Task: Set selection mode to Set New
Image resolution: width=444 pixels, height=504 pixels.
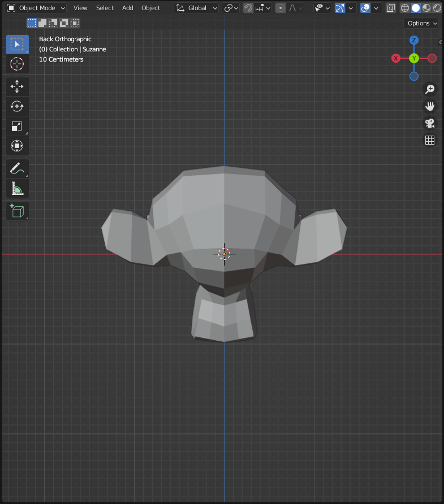Action: point(32,23)
